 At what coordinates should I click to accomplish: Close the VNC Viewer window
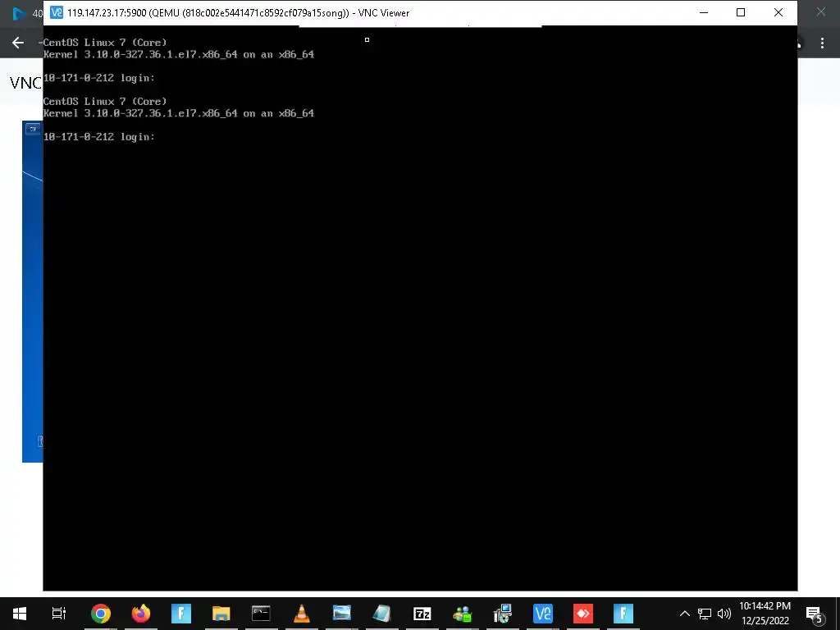778,12
